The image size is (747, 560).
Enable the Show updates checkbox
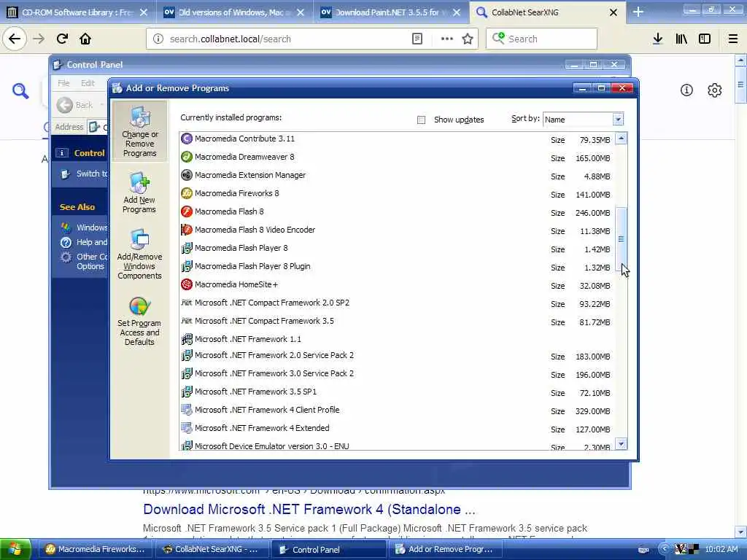(421, 120)
